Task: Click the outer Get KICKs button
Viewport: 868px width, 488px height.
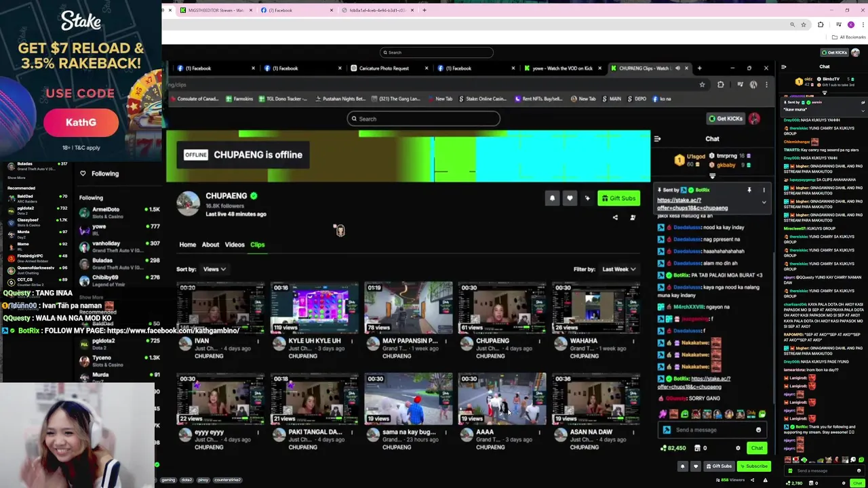Action: click(x=834, y=53)
